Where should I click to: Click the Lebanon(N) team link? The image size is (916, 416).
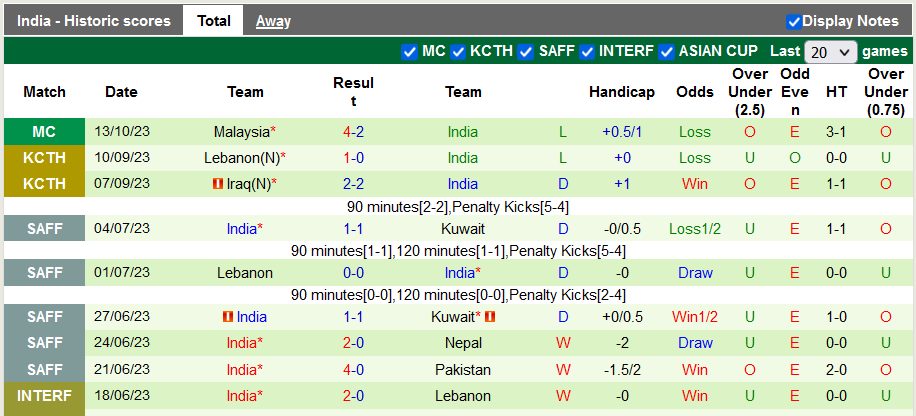[241, 158]
